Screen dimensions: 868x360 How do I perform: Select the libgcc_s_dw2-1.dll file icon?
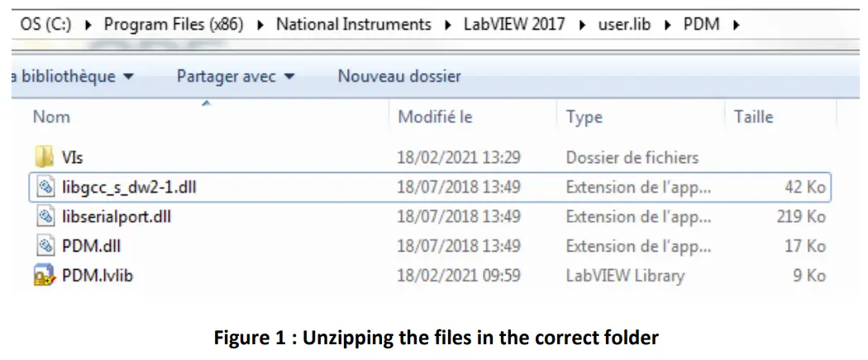tap(45, 187)
